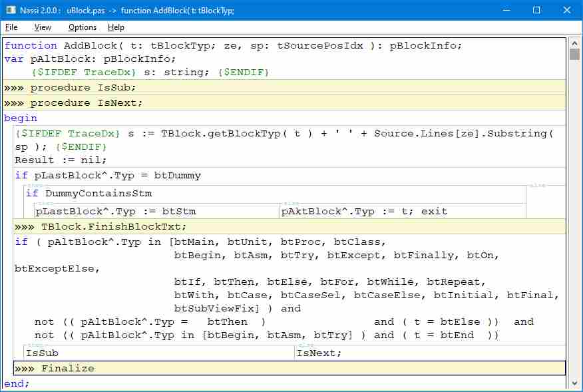The height and width of the screenshot is (392, 583).
Task: Click 'btSubViewFix] ) and' text
Action: coord(237,309)
